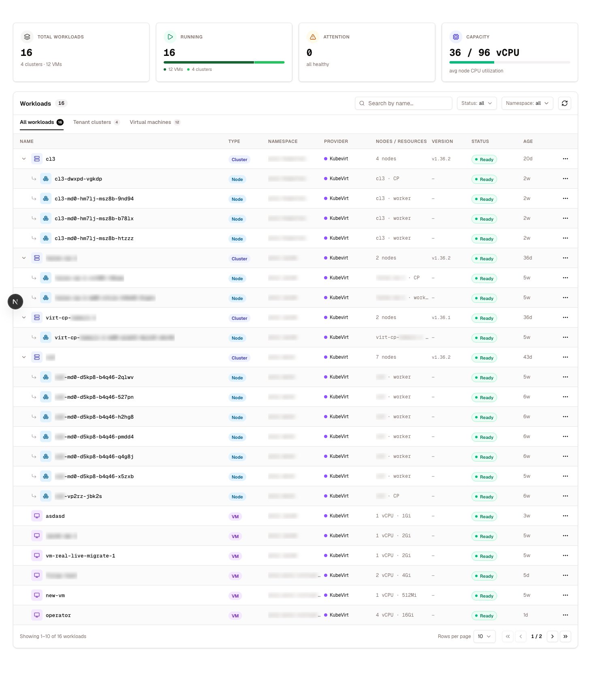Sort by the NAME column header
Image resolution: width=591 pixels, height=700 pixels.
coord(27,141)
